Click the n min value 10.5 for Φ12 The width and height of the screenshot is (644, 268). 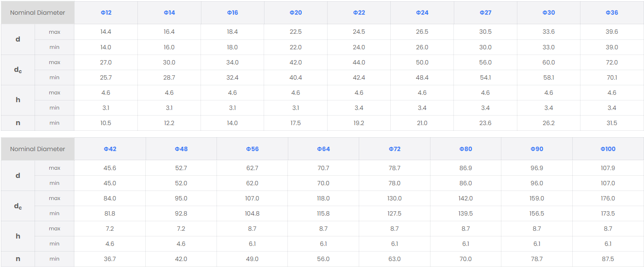[x=106, y=123]
